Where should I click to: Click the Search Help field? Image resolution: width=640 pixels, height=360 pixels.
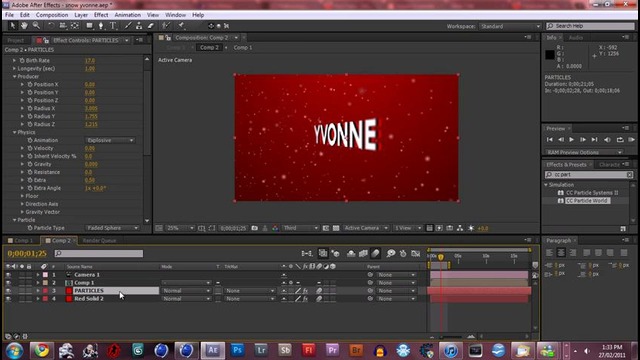pyautogui.click(x=591, y=26)
